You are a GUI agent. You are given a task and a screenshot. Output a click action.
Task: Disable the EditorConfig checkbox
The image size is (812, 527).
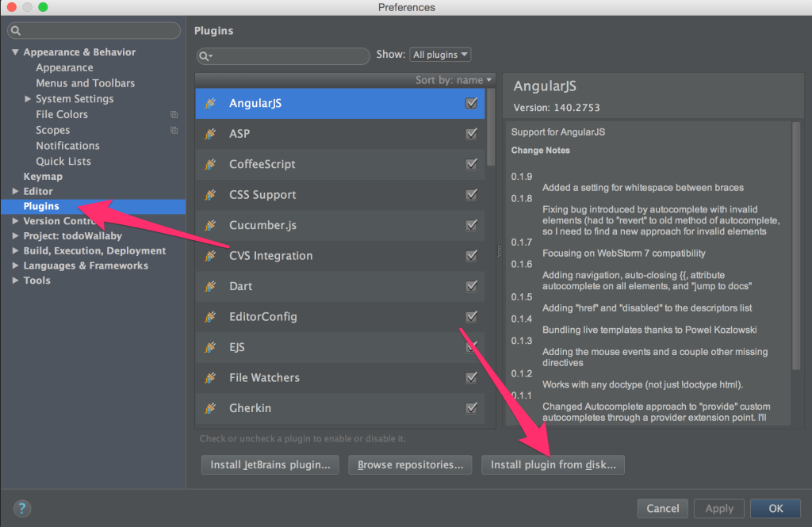click(471, 316)
